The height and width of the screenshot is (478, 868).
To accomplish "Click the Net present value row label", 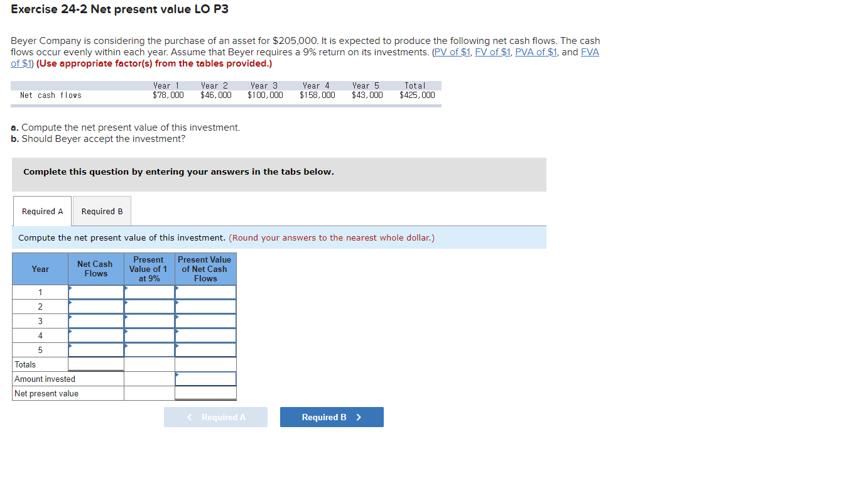I will click(47, 393).
